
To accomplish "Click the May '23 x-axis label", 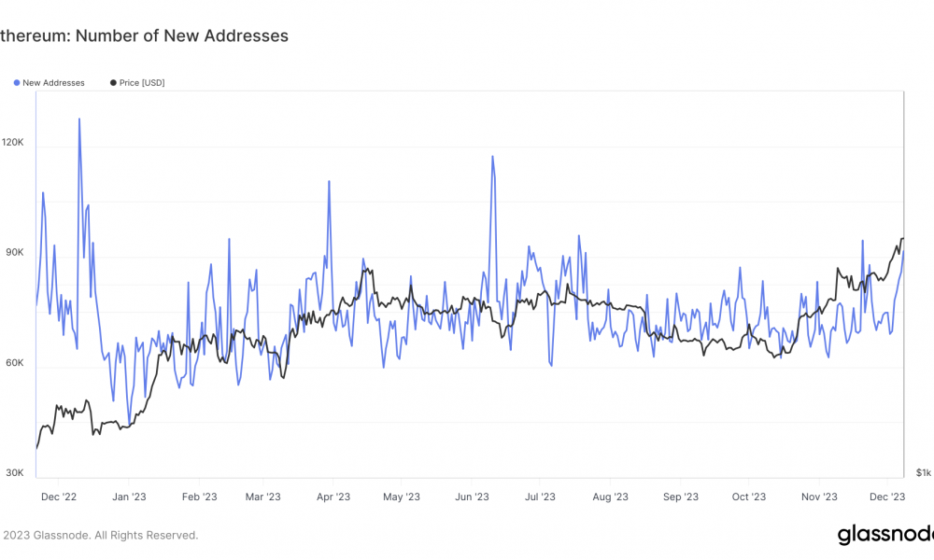I will (x=402, y=497).
